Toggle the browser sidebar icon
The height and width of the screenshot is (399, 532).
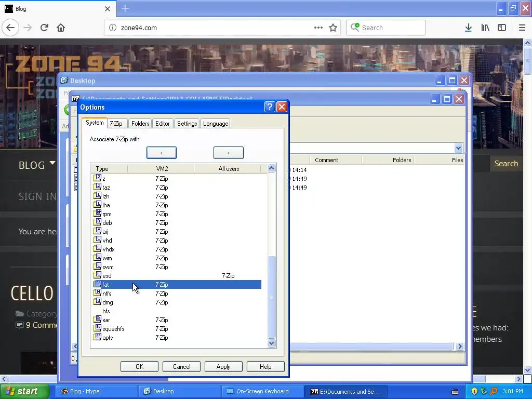[502, 28]
